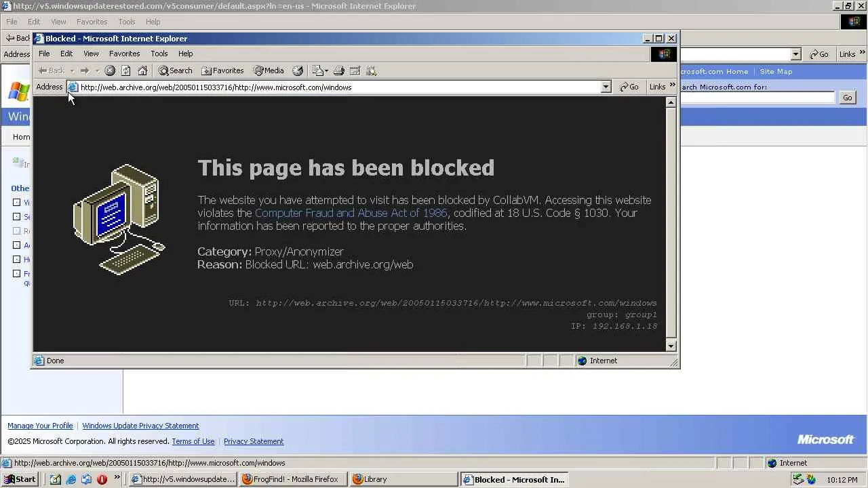Click the Discuss icon in the Blocked window toolbar
Viewport: 868px width, 488px height.
pos(371,70)
